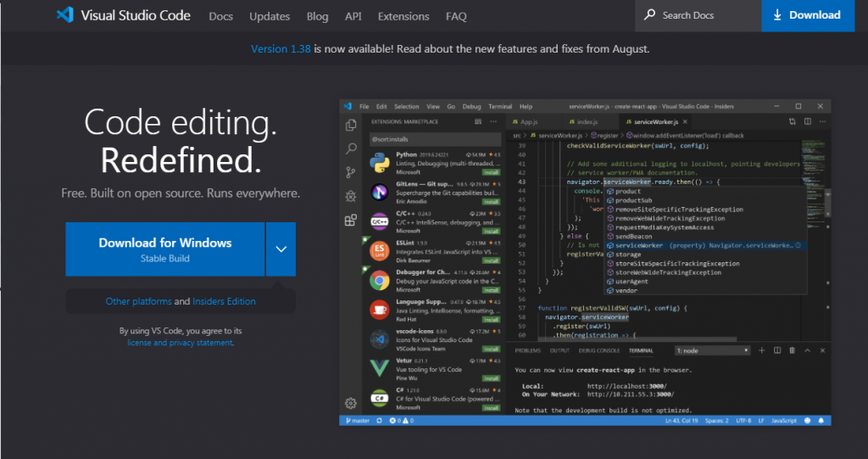This screenshot has height=459, width=868.
Task: Click the top-right Download button
Action: click(808, 15)
